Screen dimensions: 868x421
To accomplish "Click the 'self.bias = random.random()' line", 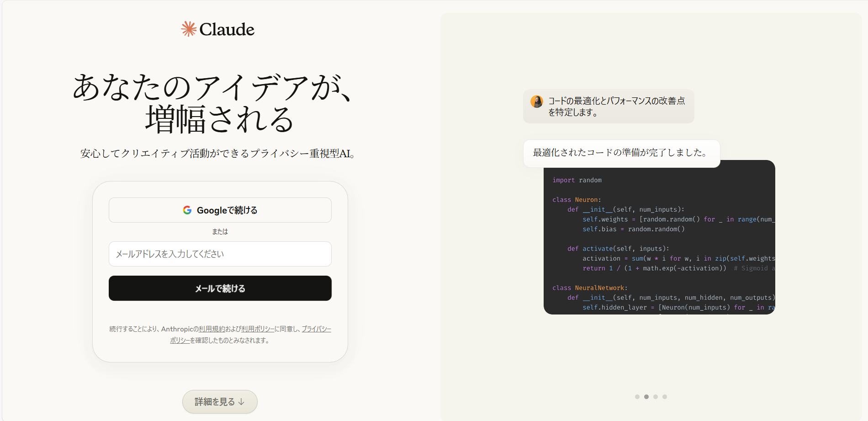I will pyautogui.click(x=634, y=229).
